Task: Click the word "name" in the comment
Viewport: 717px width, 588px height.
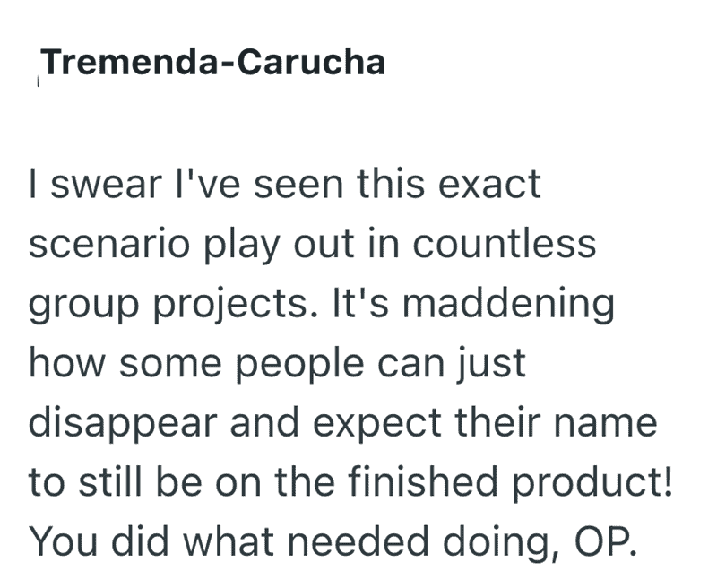Action: pos(606,422)
